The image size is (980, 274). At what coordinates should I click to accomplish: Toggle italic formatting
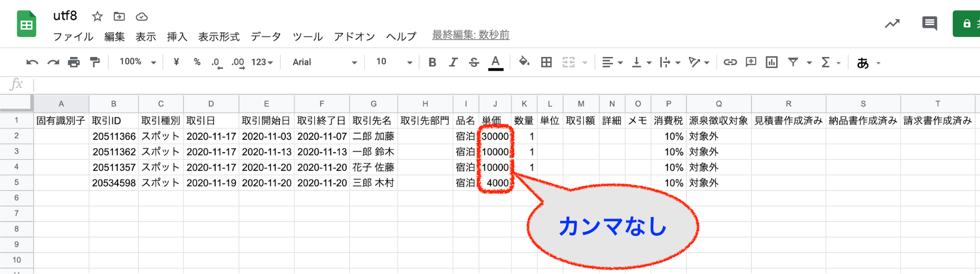point(453,62)
